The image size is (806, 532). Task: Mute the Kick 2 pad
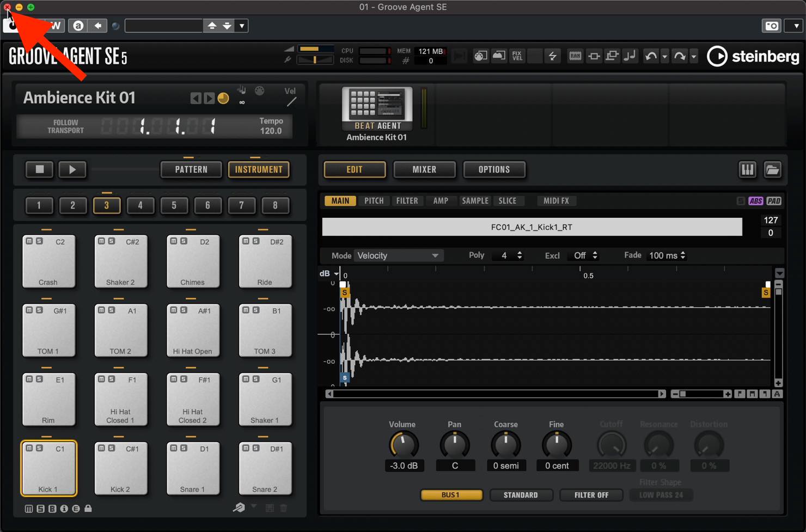point(102,448)
